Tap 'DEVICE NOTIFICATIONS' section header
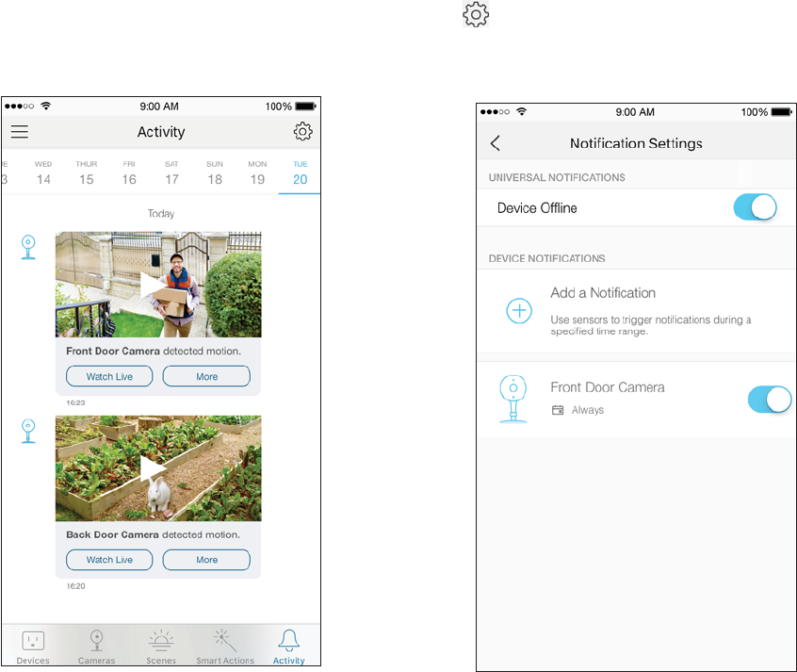This screenshot has height=672, width=797. click(546, 258)
